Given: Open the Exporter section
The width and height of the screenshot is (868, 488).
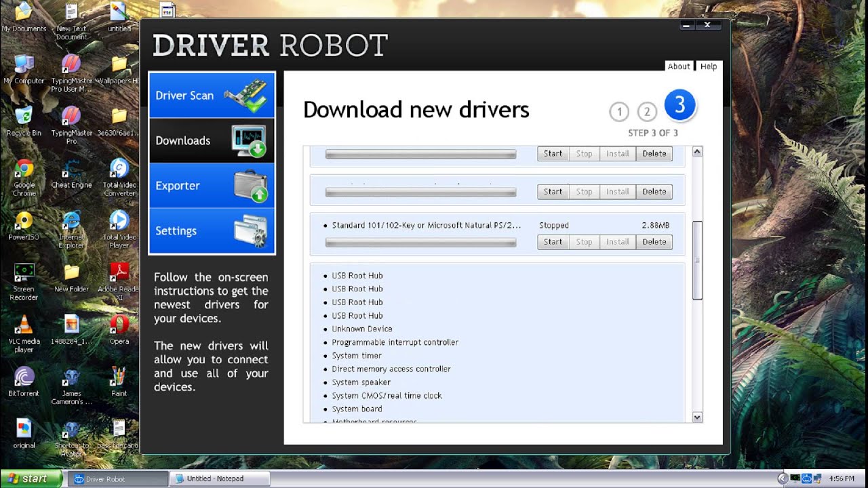Looking at the screenshot, I should 212,186.
